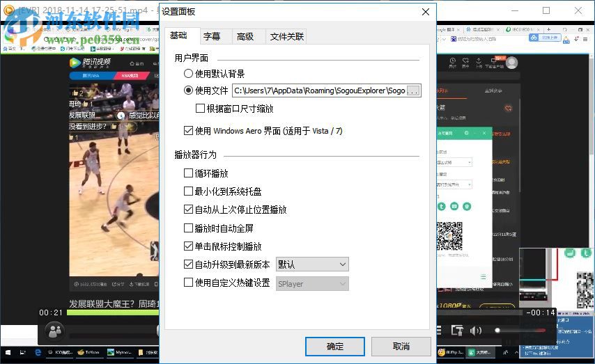The height and width of the screenshot is (364, 595).
Task: Enable 根据窗口尺寸缩放 checkbox
Action: 200,109
